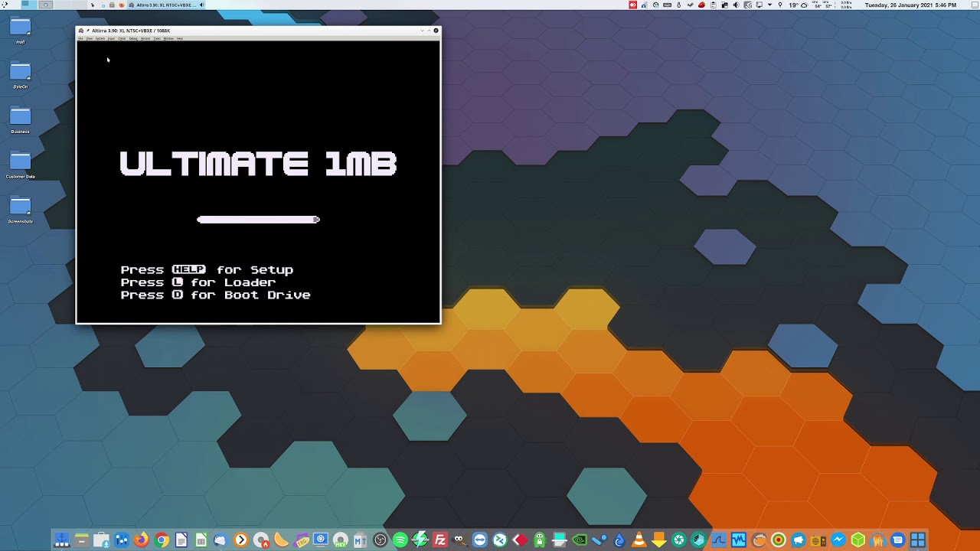Open the mixer settings icon in dock
Viewport: 980px width, 551px height.
pos(121,540)
